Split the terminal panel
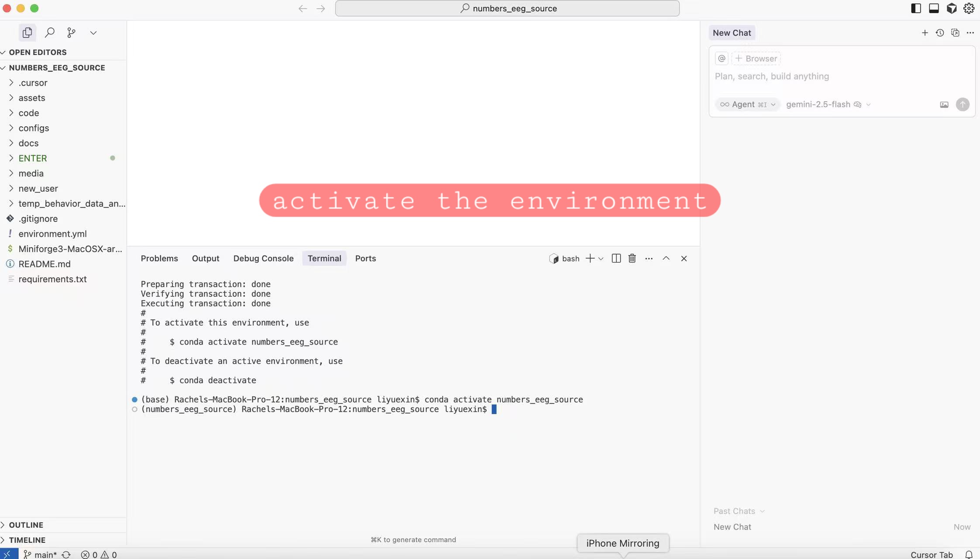The width and height of the screenshot is (980, 559). 615,258
